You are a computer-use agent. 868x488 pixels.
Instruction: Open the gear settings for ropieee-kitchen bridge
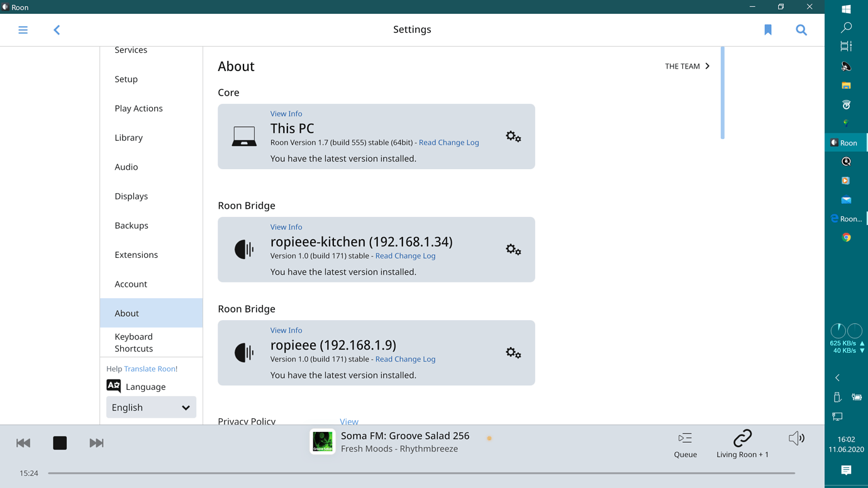coord(513,249)
